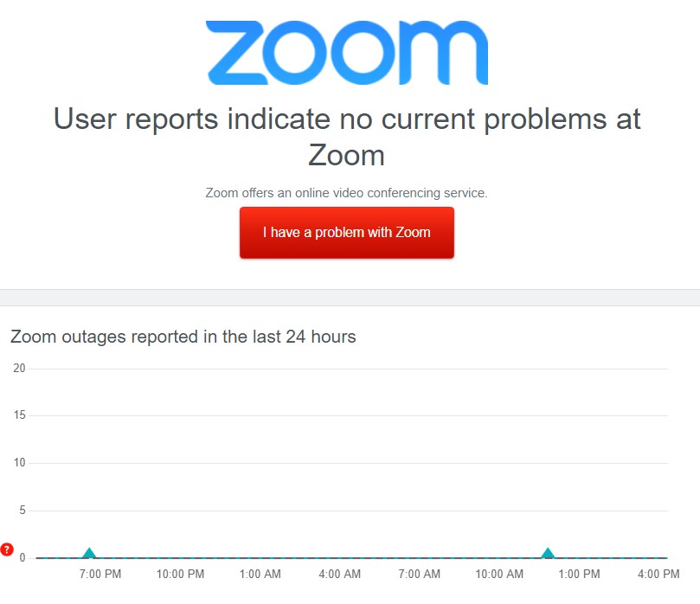Click the 10:00 AM time axis label
Screen dimensions: 700x604
click(499, 574)
